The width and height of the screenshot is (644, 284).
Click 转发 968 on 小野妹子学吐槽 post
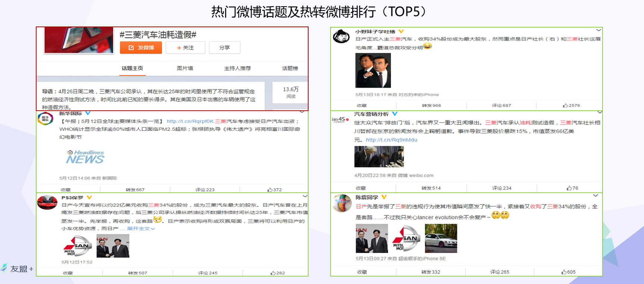431,105
